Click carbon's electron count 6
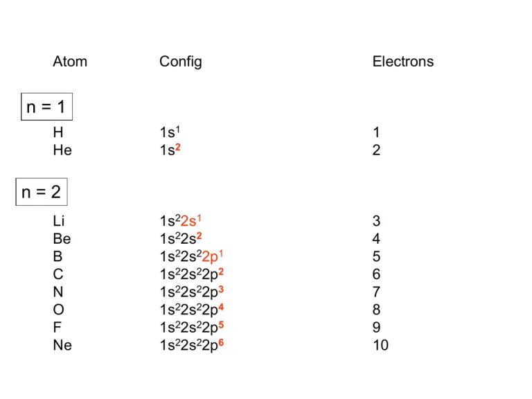Screen dimensions: 532x399 (x=376, y=274)
